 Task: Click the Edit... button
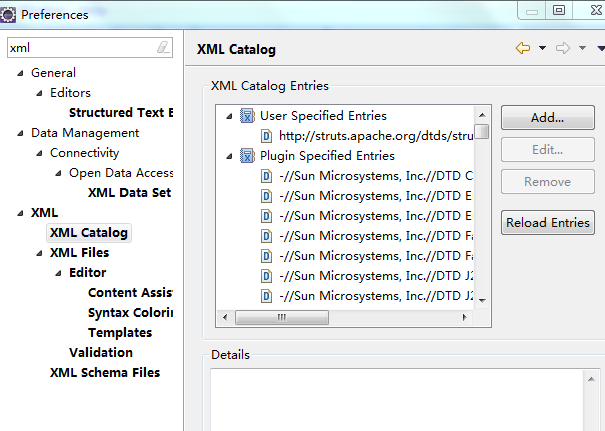coord(548,149)
